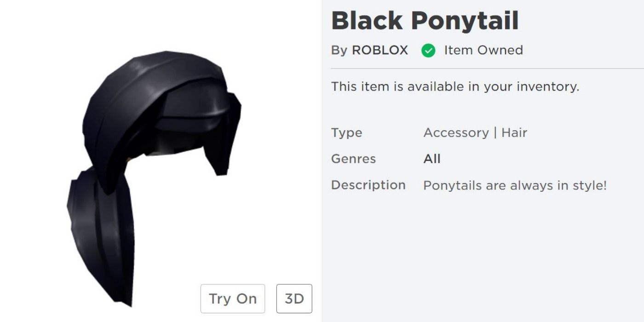644x322 pixels.
Task: Click the Genres field label
Action: coord(353,159)
